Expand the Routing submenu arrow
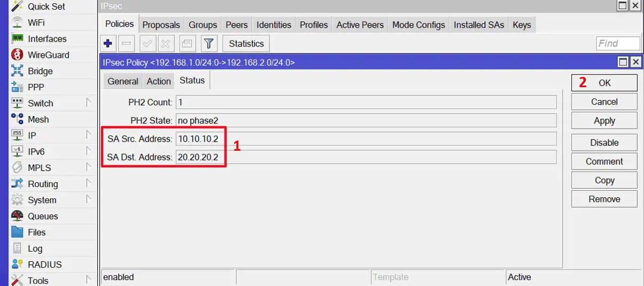This screenshot has width=644, height=286. [x=89, y=183]
